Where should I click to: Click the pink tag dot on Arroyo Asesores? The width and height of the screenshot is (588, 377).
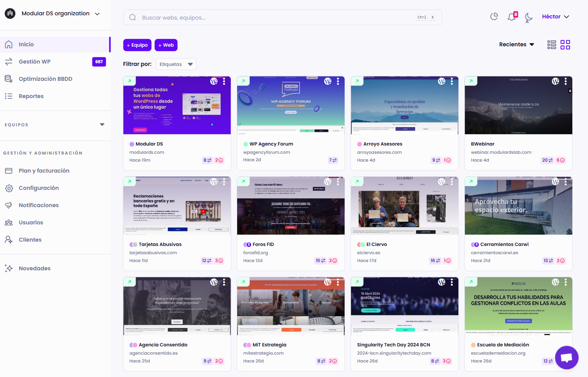[359, 144]
